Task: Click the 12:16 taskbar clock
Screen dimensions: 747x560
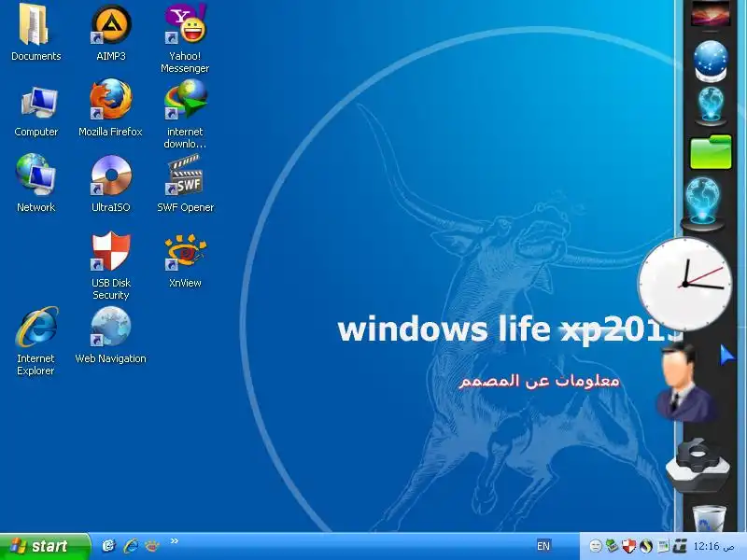Action: pos(713,546)
